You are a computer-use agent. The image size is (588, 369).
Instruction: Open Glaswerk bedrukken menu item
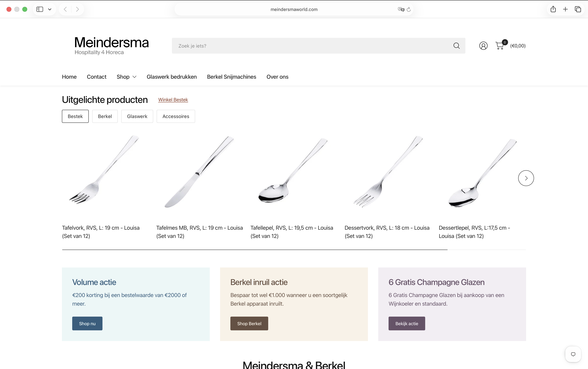point(172,77)
